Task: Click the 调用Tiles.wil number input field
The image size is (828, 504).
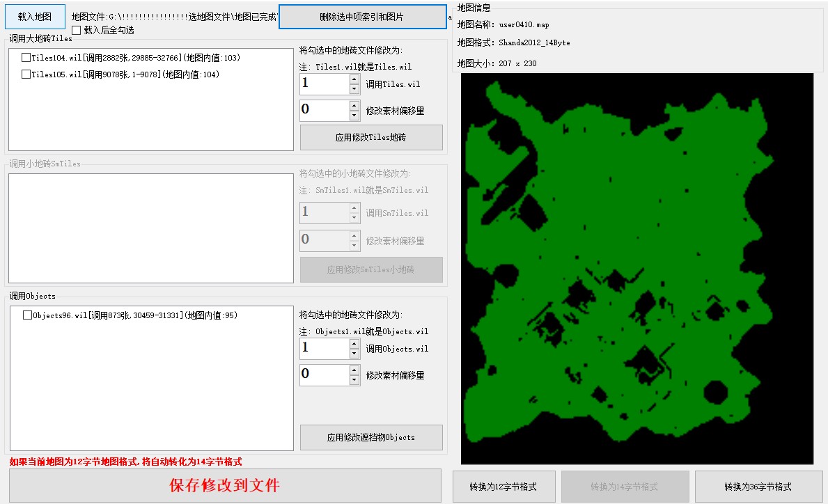Action: 325,84
